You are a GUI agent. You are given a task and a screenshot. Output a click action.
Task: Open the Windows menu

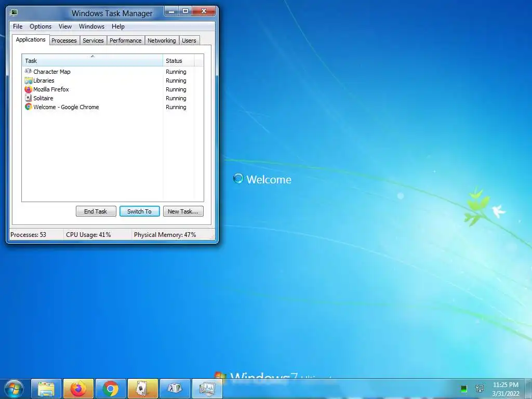click(91, 26)
